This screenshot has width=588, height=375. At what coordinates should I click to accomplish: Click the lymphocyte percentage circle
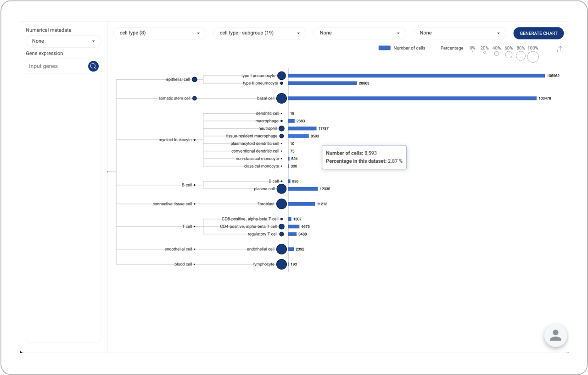281,265
